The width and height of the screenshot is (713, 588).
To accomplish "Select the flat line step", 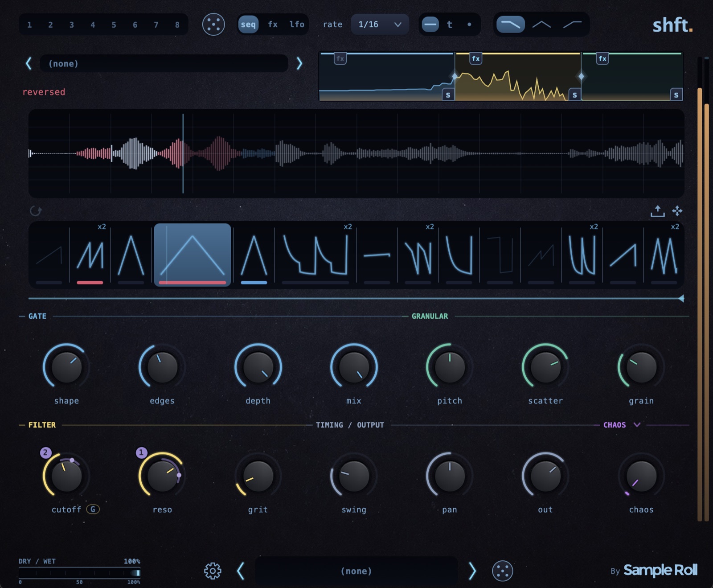I will (377, 255).
